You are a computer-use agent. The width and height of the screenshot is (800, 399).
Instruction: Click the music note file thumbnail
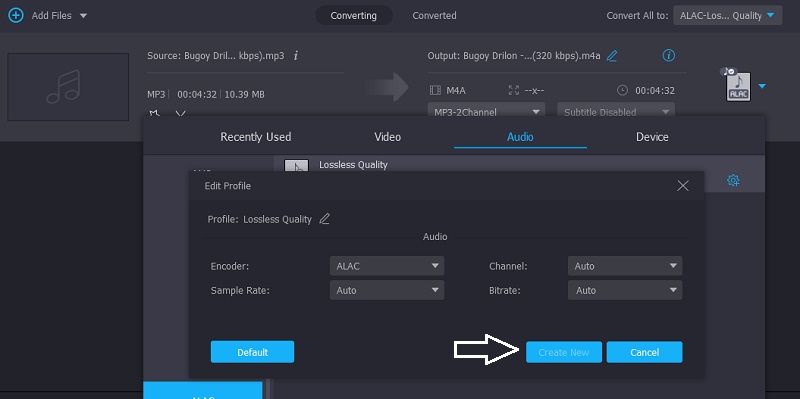[x=68, y=87]
